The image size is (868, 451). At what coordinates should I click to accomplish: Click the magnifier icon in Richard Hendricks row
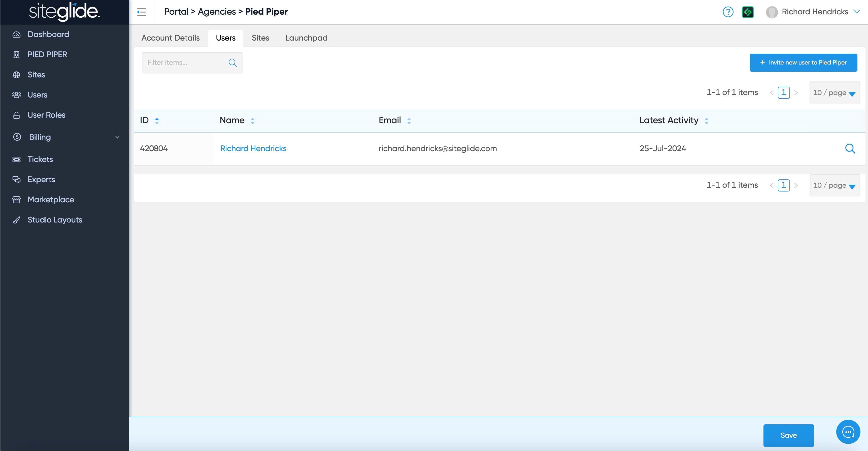850,149
